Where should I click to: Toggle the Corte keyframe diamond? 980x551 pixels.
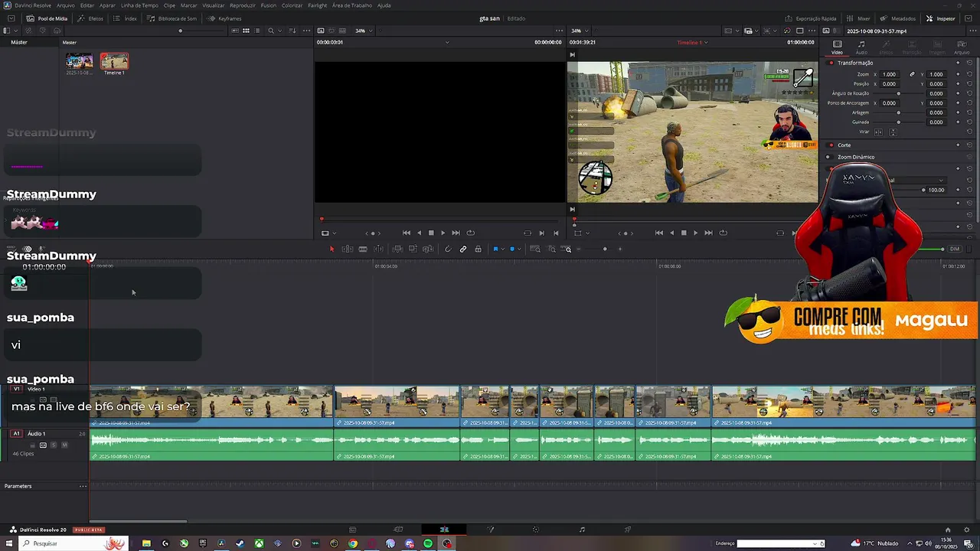click(958, 145)
